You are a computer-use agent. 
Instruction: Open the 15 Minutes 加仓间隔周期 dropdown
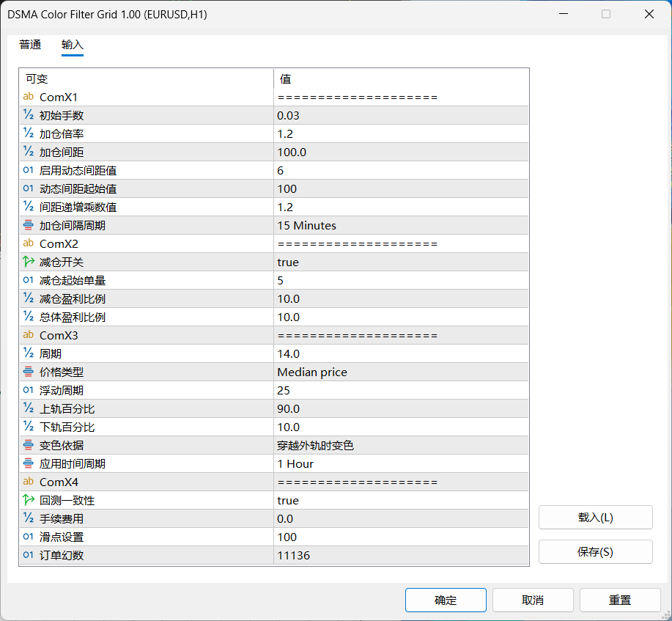click(x=401, y=226)
